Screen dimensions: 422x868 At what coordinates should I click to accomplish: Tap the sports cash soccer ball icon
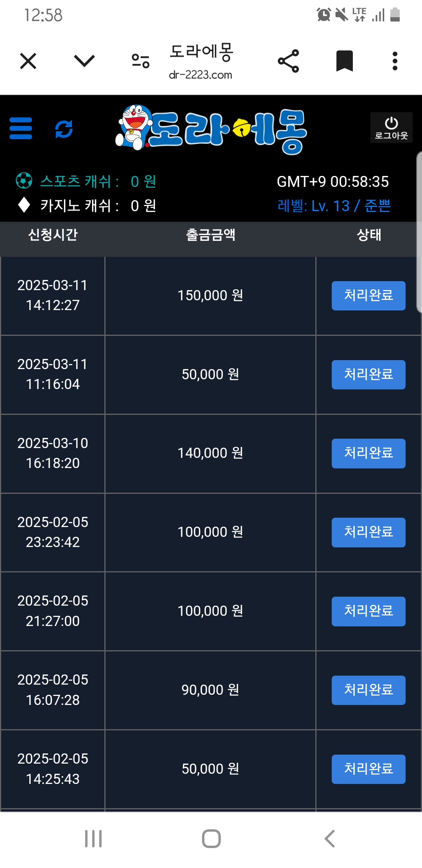24,181
